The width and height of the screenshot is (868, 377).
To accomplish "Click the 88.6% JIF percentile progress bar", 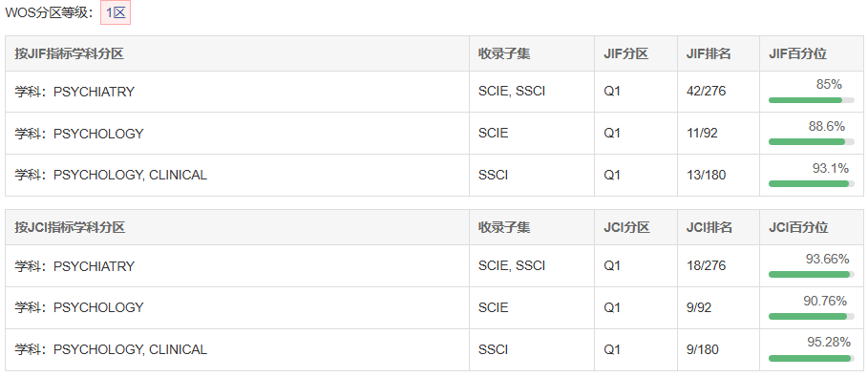I will coord(812,141).
